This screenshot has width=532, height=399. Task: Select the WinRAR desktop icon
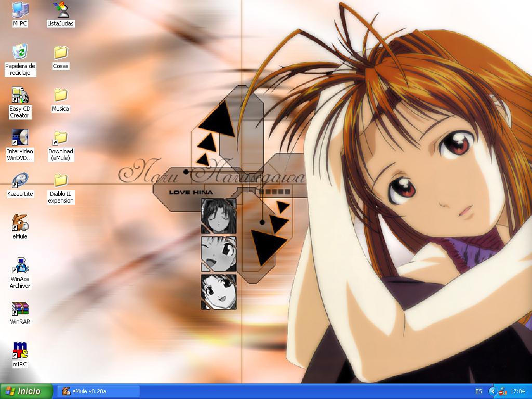click(x=20, y=312)
